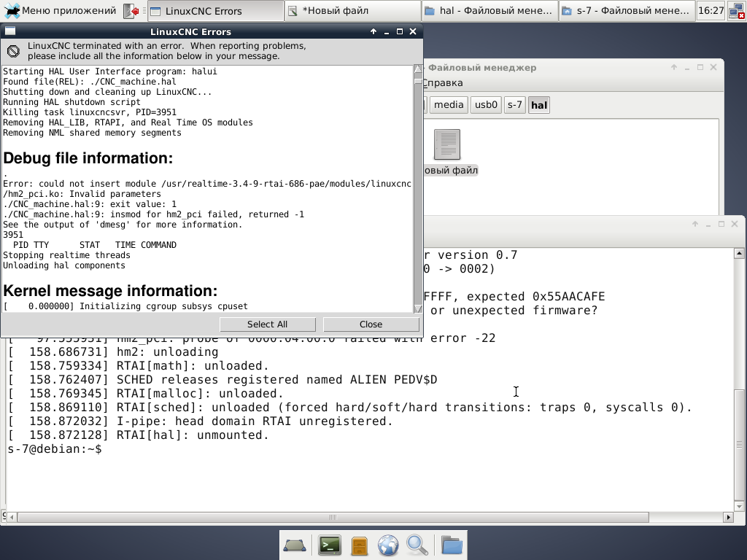Click the terminal vertical scrollbar thumb
747x560 pixels.
click(x=739, y=445)
